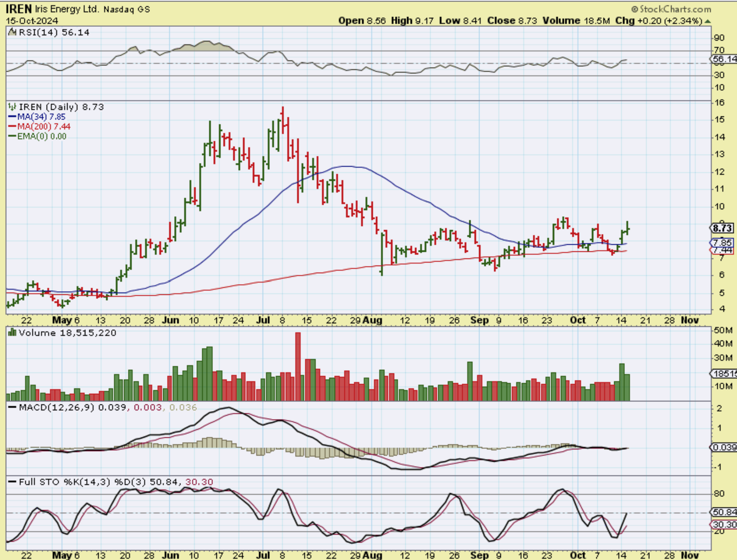The width and height of the screenshot is (737, 560).
Task: Click the MACD histogram value "0.036"
Action: [183, 407]
